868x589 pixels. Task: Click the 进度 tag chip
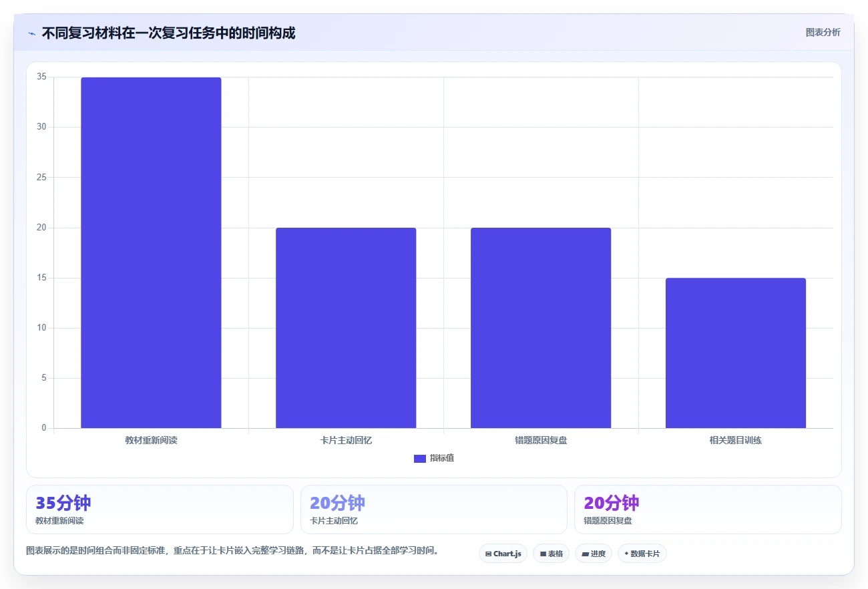(x=594, y=554)
